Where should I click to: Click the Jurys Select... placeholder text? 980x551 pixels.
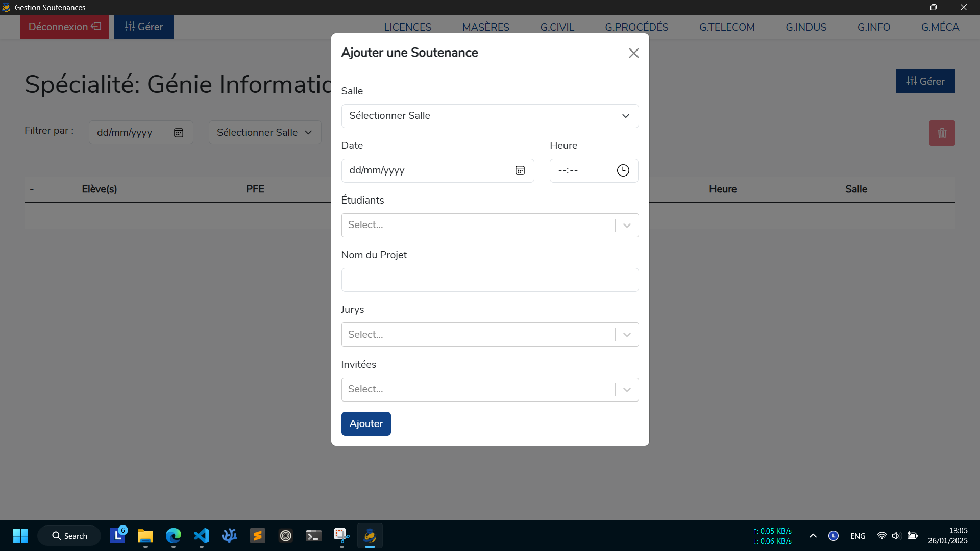(365, 335)
